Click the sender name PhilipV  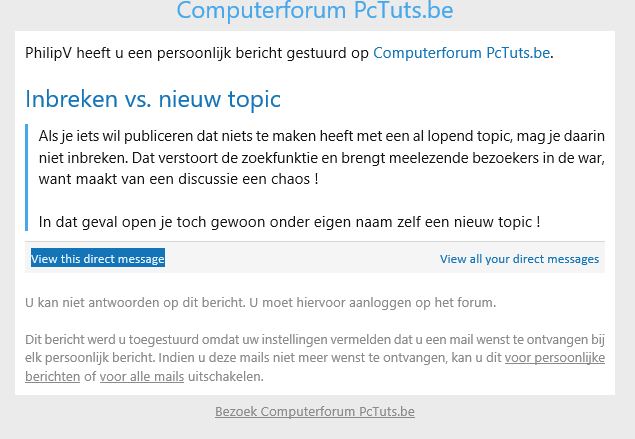click(48, 53)
